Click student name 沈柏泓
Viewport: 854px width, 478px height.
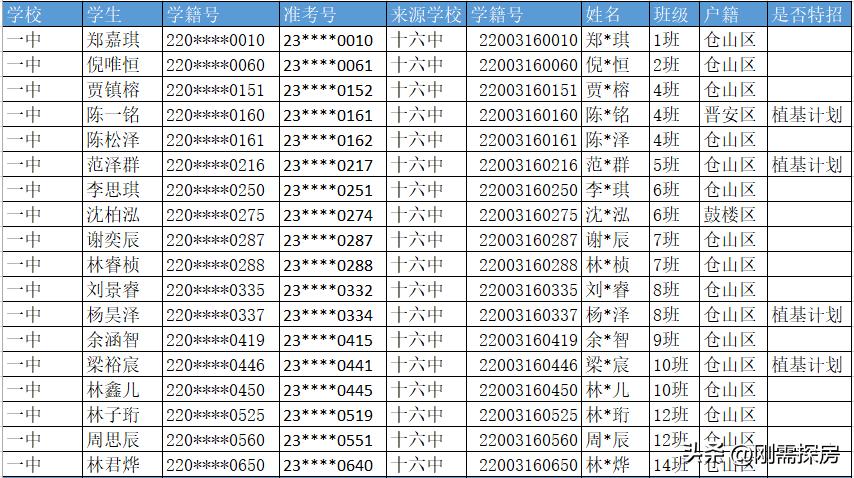tap(113, 215)
